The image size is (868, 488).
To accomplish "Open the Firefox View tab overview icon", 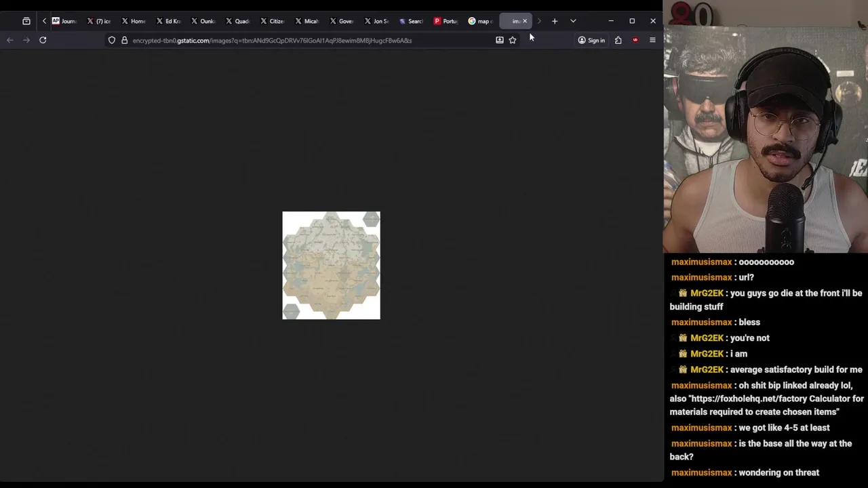I will 26,21.
